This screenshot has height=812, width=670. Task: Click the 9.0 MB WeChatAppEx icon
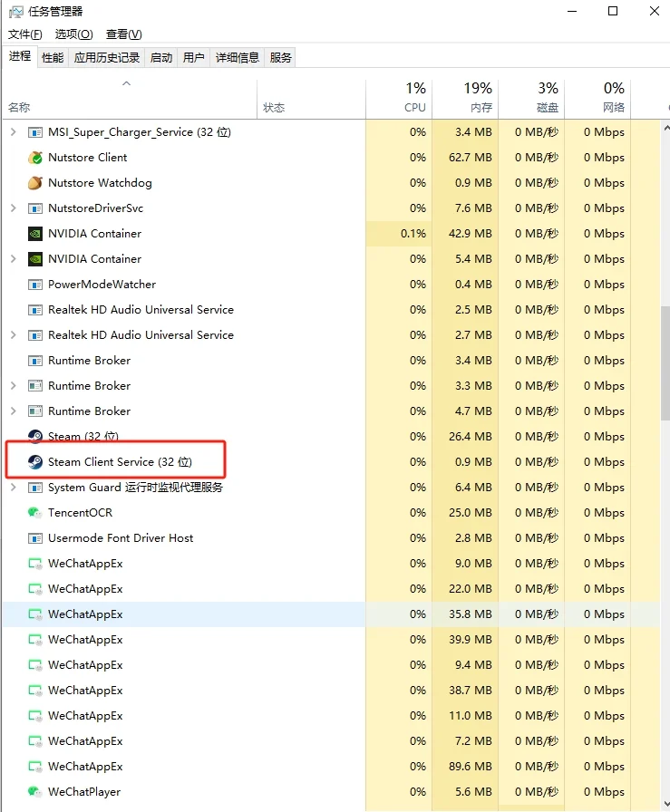pyautogui.click(x=34, y=564)
